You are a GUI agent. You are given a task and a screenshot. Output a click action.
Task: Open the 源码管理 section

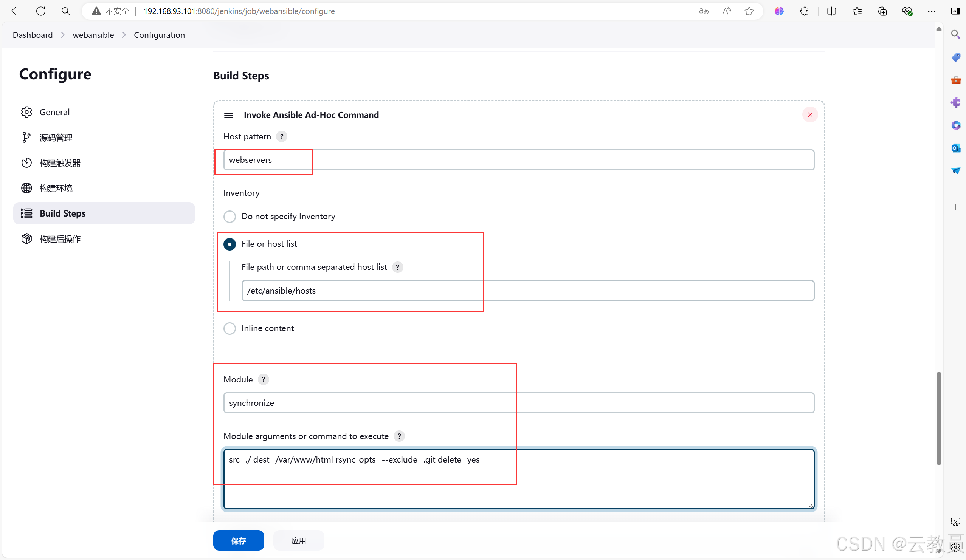[x=104, y=138]
